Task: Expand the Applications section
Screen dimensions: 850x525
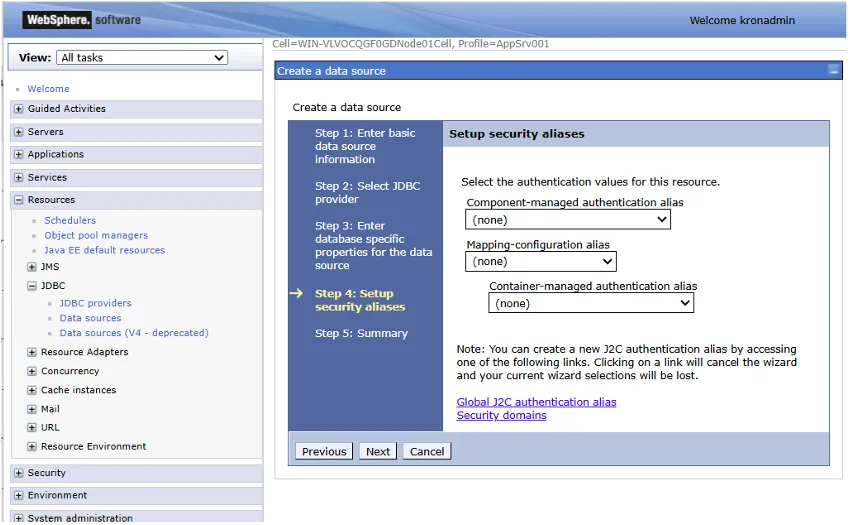Action: (x=18, y=155)
